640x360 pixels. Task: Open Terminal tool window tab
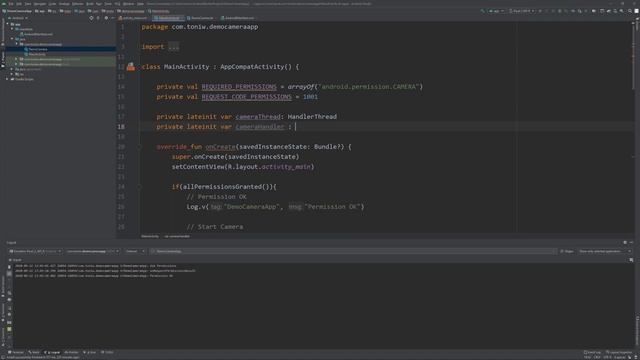click(x=16, y=352)
